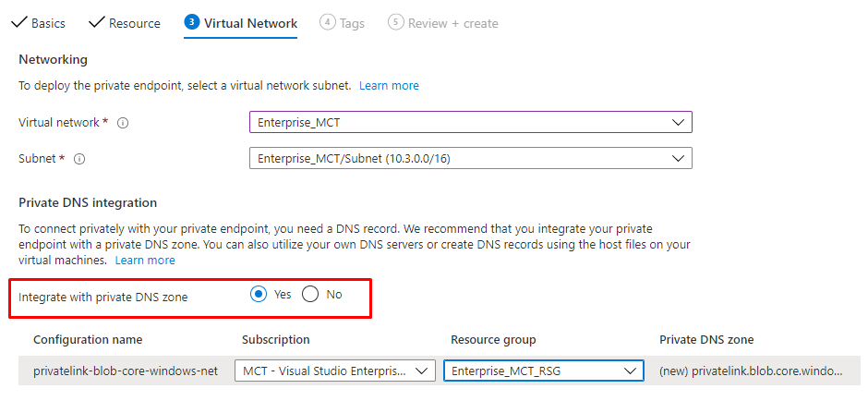Click the step 5 circle icon
The width and height of the screenshot is (868, 401).
(396, 22)
